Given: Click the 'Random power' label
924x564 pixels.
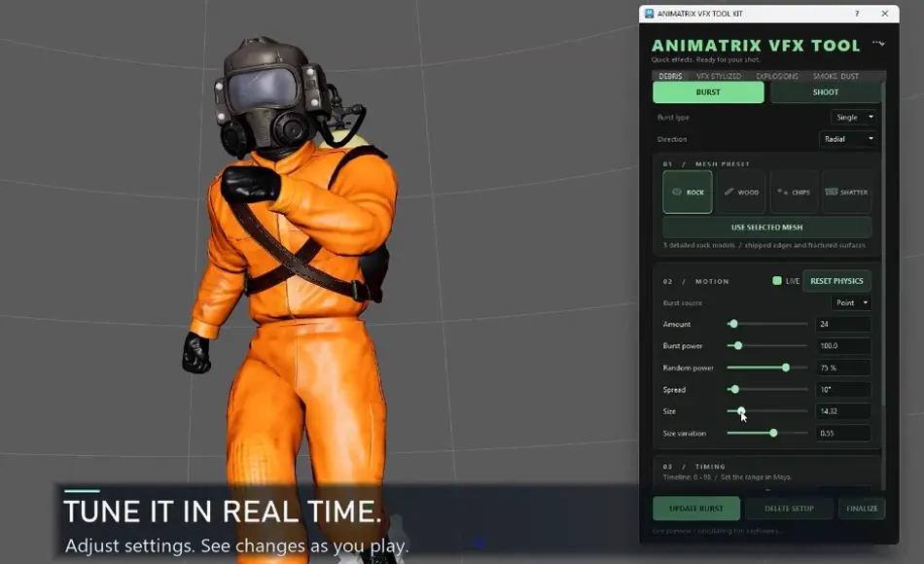Looking at the screenshot, I should [688, 368].
